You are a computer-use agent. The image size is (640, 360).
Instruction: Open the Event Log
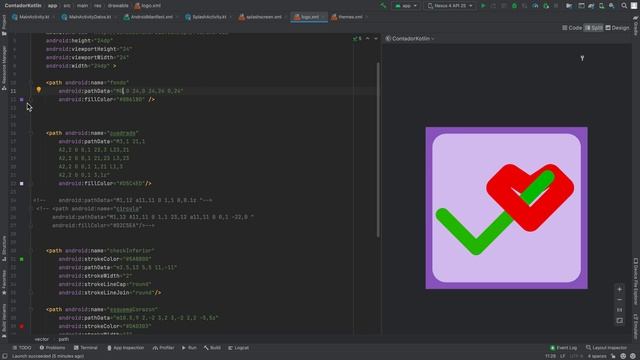564,348
